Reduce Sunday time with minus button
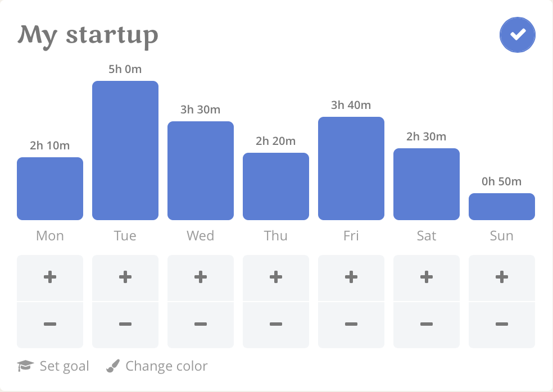The width and height of the screenshot is (553, 392). click(502, 325)
